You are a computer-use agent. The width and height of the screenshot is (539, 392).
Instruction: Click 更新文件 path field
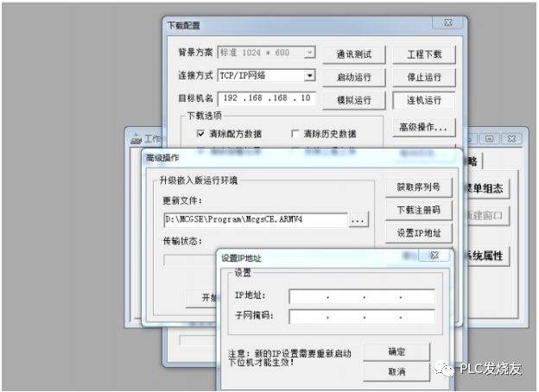tap(256, 219)
